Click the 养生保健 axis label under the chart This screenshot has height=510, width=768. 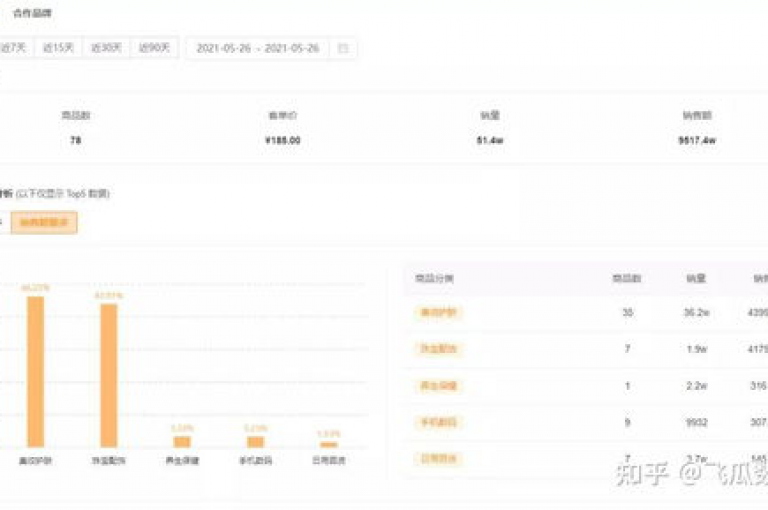(x=182, y=461)
